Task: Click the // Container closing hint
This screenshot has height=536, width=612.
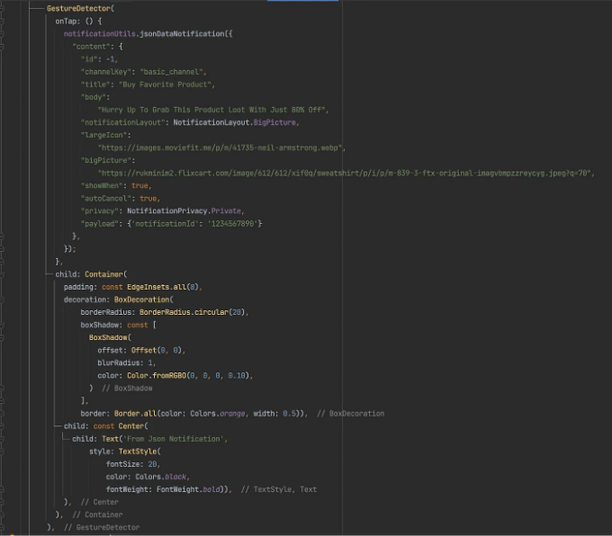Action: [x=97, y=515]
